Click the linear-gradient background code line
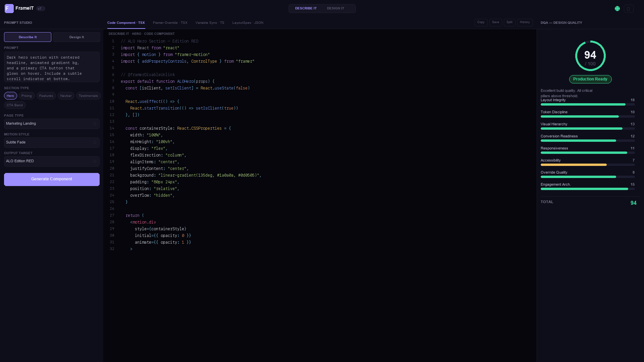644x362 pixels. point(196,175)
